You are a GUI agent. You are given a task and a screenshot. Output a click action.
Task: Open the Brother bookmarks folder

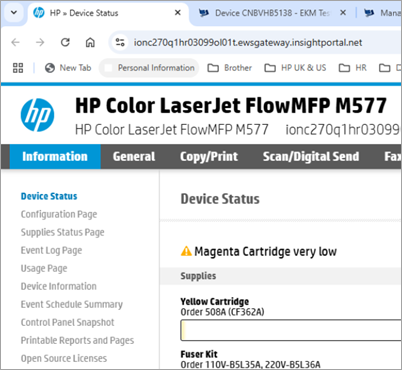tap(230, 68)
